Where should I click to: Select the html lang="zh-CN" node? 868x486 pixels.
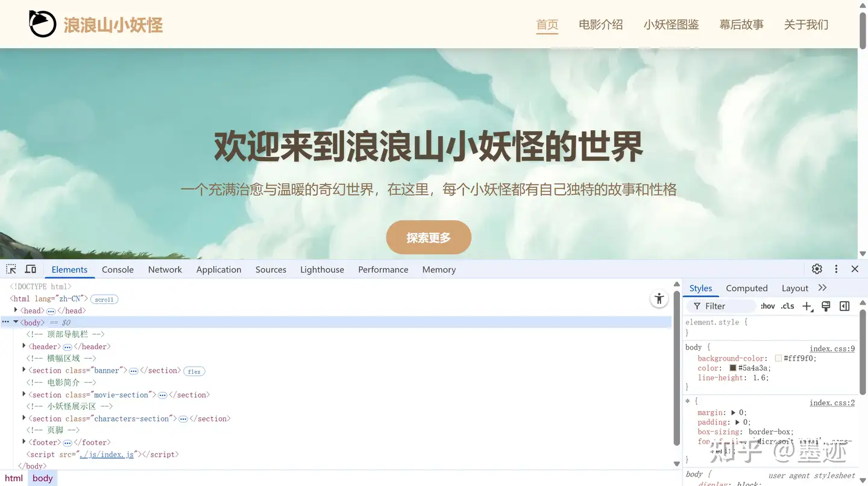tap(49, 298)
